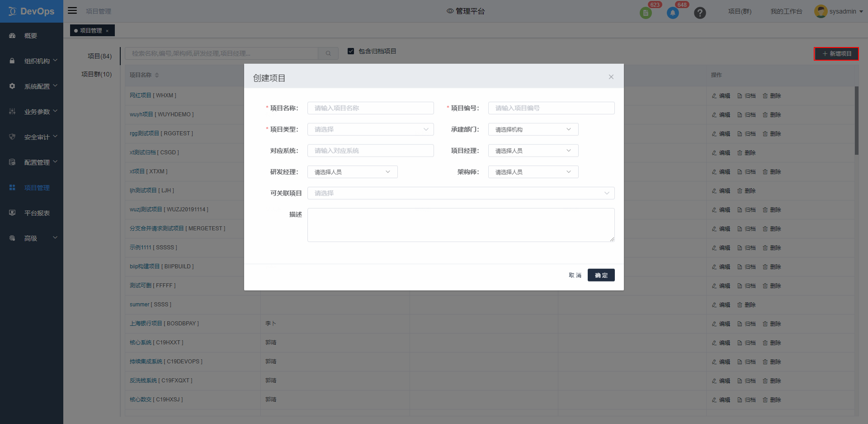Image resolution: width=868 pixels, height=424 pixels.
Task: Open the 可关联项目 dropdown
Action: click(461, 193)
